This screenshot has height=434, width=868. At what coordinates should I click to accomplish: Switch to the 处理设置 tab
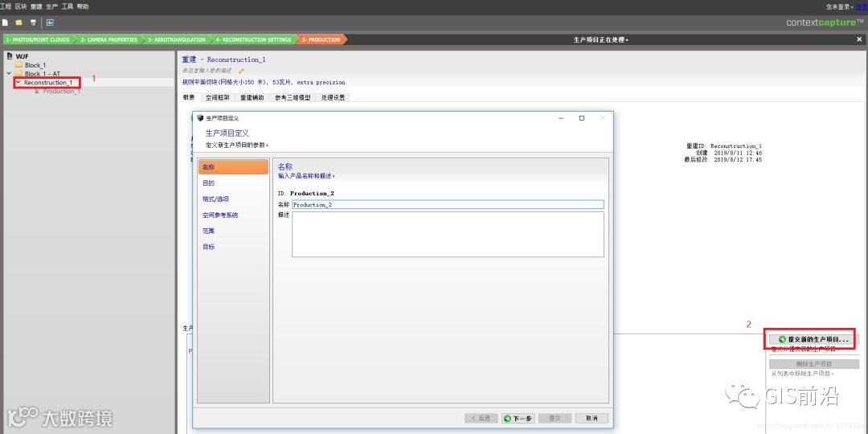click(333, 97)
